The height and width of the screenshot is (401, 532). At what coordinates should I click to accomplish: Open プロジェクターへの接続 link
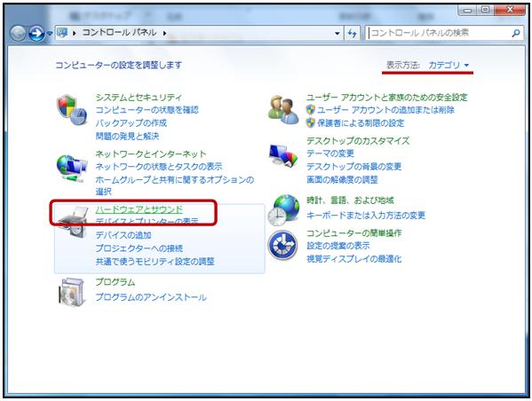pos(139,248)
